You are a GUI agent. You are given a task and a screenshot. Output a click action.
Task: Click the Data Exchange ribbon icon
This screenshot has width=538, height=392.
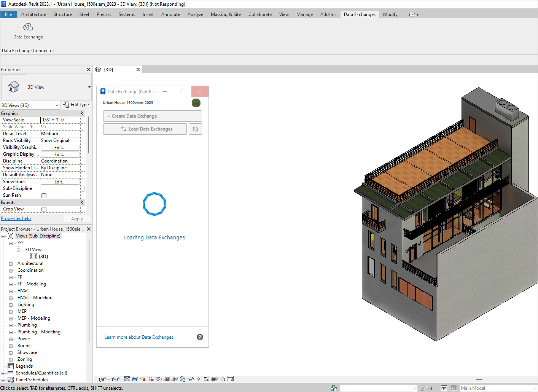(28, 27)
